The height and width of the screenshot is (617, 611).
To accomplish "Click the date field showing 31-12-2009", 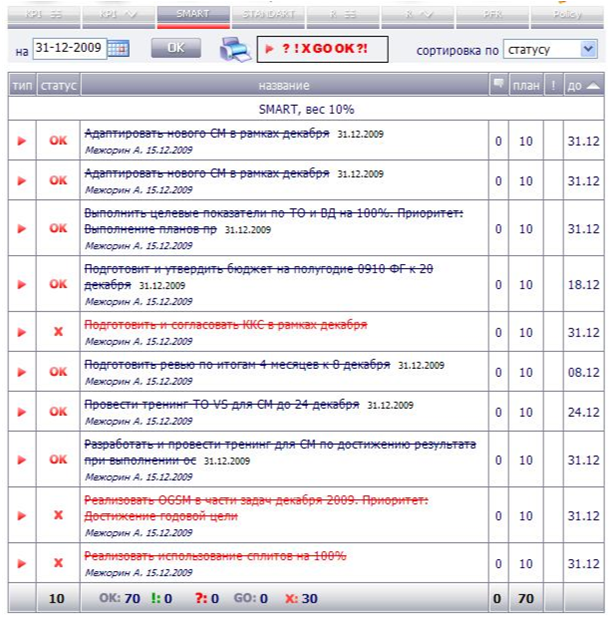I will click(69, 48).
